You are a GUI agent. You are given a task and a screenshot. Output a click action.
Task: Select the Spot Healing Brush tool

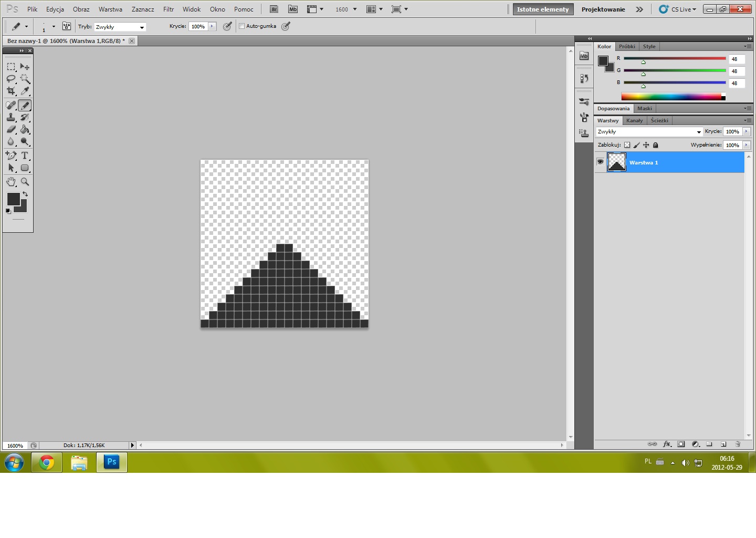point(11,105)
